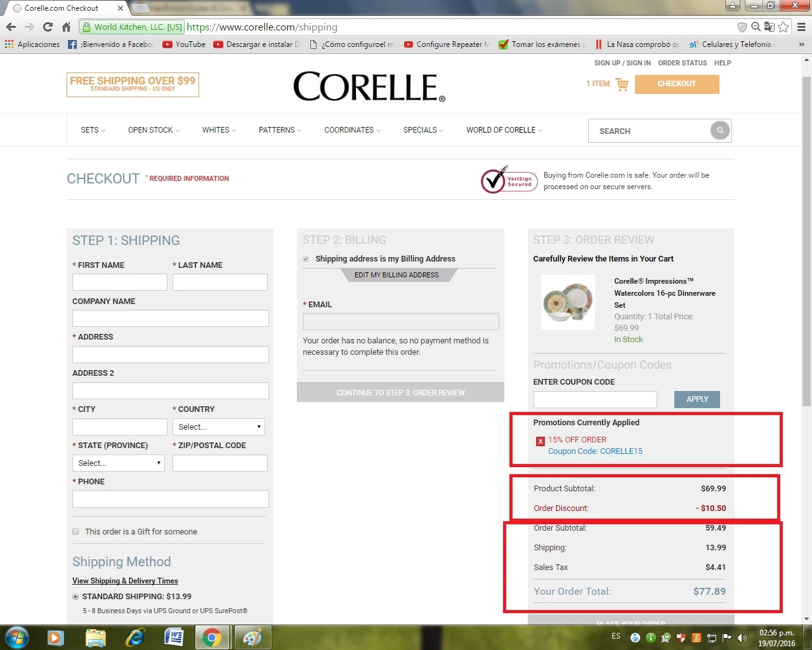The width and height of the screenshot is (812, 650).
Task: Open Tomar los exámenes bookmark
Action: (542, 44)
